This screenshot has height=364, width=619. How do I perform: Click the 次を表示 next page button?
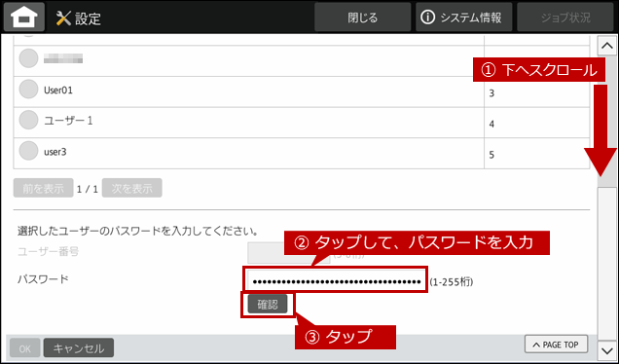tap(131, 188)
